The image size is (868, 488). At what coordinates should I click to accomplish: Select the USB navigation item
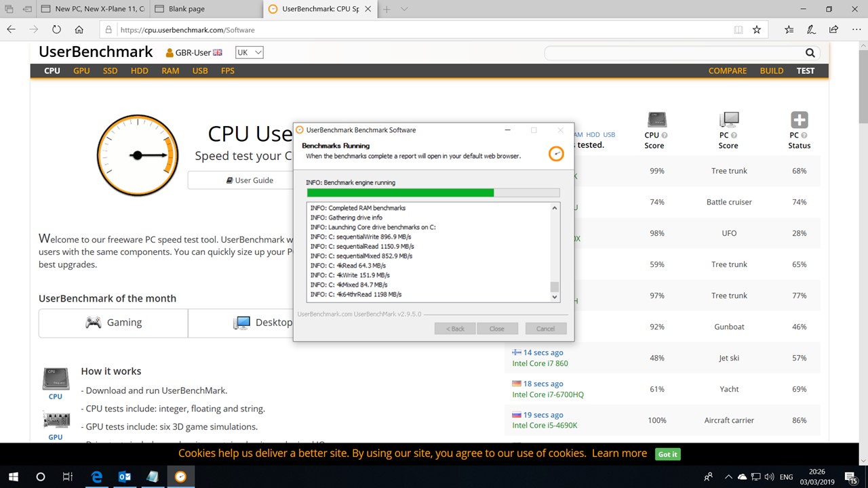(200, 70)
